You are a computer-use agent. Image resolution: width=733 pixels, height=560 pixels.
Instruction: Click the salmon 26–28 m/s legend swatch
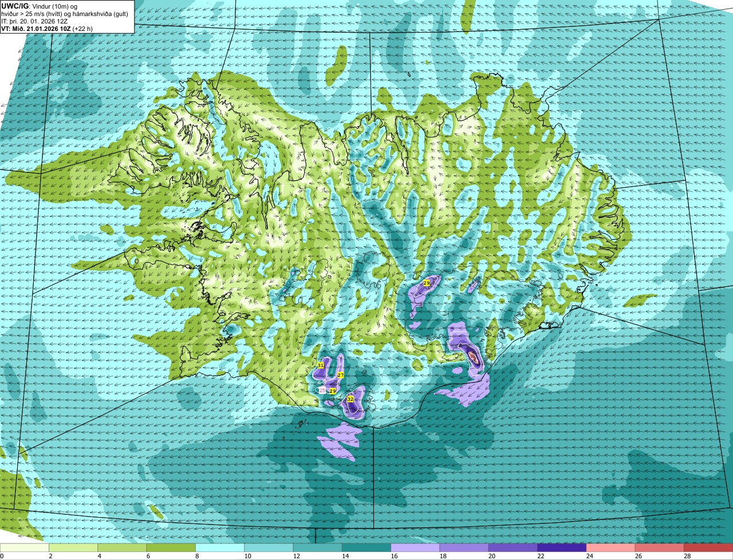[x=660, y=547]
